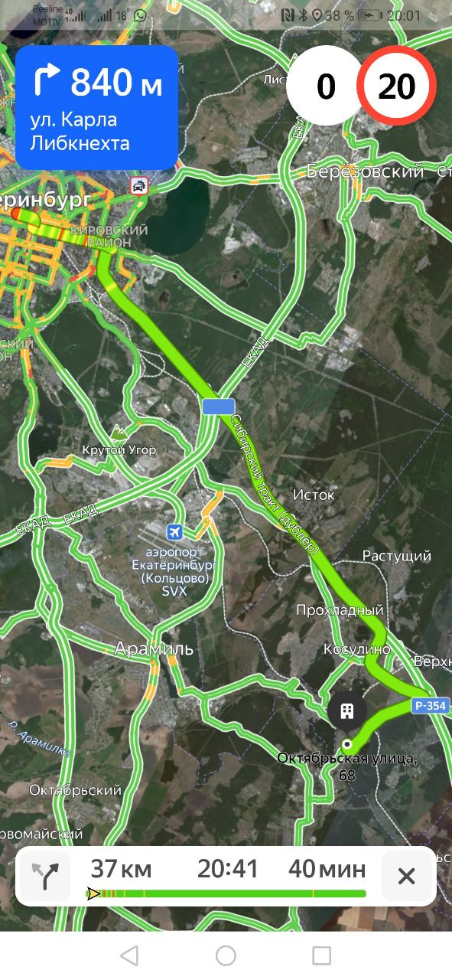Close the navigation route with X
The width and height of the screenshot is (452, 980).
coord(406,876)
